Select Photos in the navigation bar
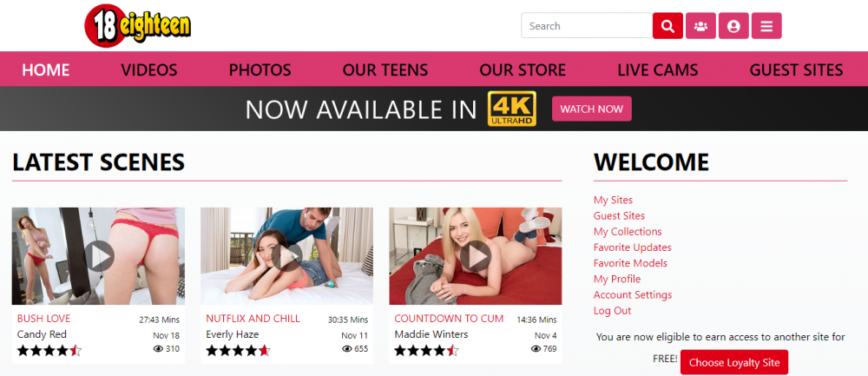Image resolution: width=868 pixels, height=376 pixels. (260, 70)
